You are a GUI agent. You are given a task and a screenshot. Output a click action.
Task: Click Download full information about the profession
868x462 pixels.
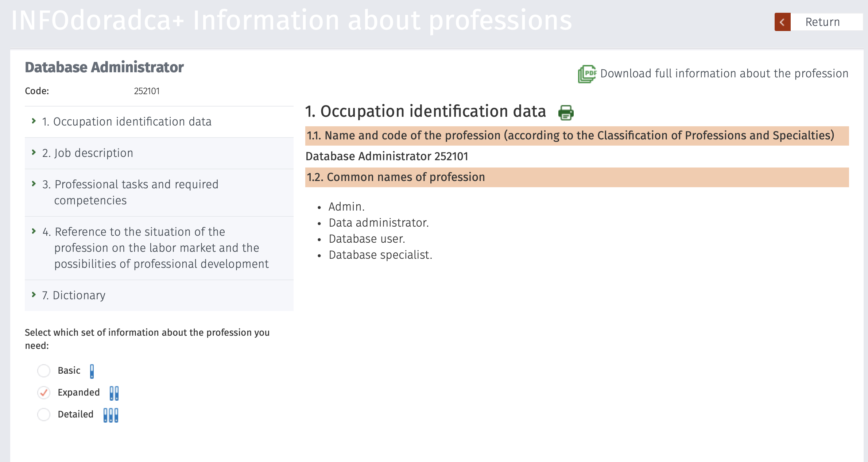click(724, 74)
